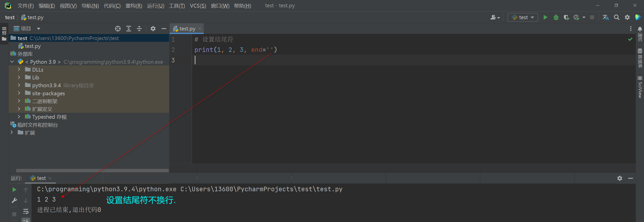Expand the Lib folder

(19, 77)
